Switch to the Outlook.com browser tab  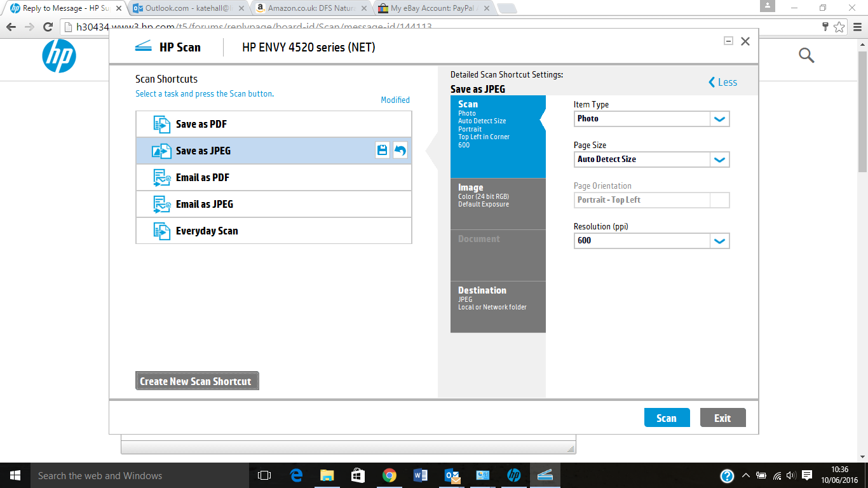click(187, 8)
